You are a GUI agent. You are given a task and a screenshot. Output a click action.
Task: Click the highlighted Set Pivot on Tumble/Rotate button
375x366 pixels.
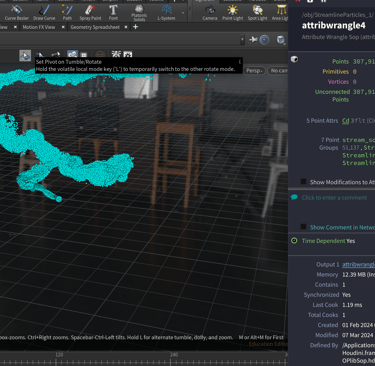25,56
